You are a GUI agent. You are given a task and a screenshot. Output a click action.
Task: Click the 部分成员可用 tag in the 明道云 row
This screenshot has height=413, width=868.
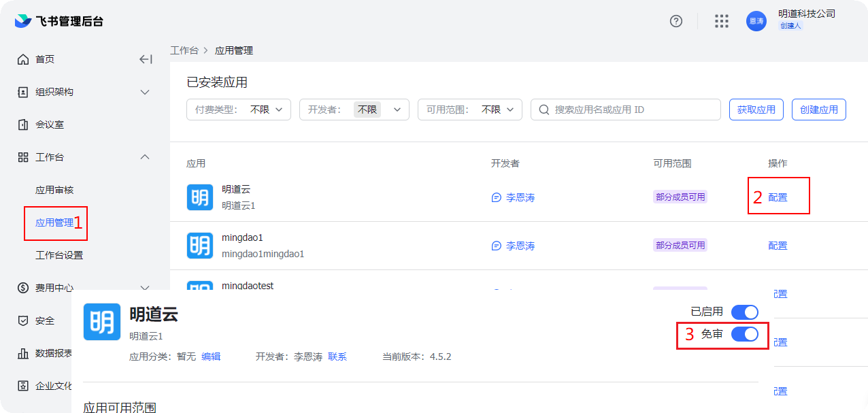[680, 197]
